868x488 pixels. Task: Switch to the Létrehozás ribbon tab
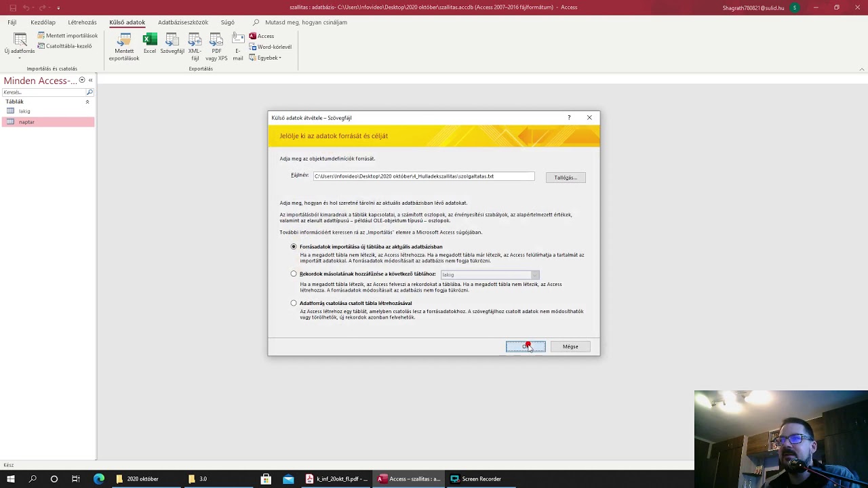pyautogui.click(x=82, y=22)
